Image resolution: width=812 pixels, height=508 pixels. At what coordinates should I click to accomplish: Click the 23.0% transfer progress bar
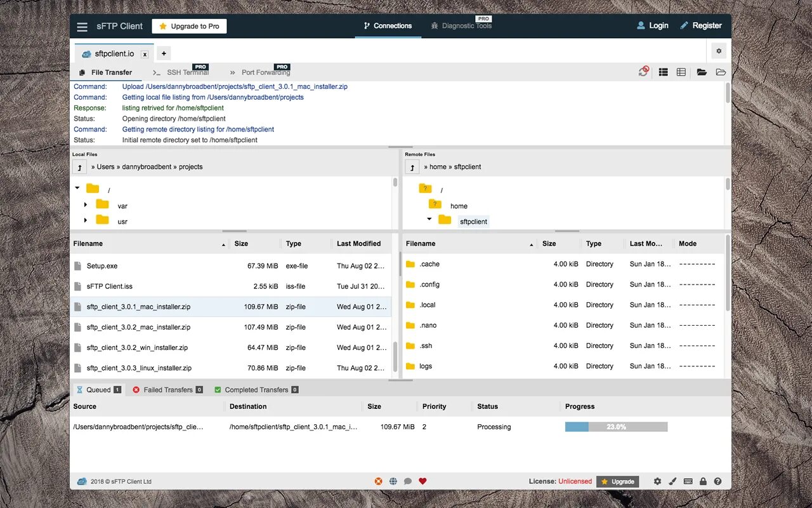tap(616, 427)
